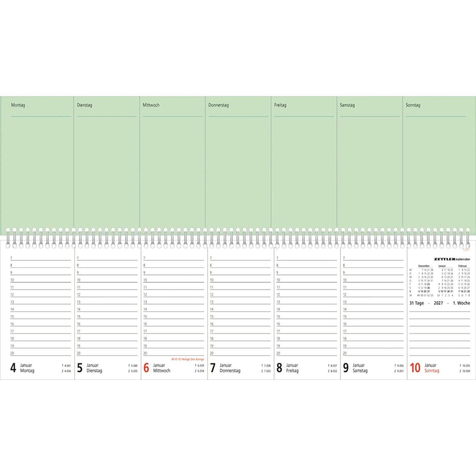Click the green Montag header
476x476 pixels.
[18, 105]
